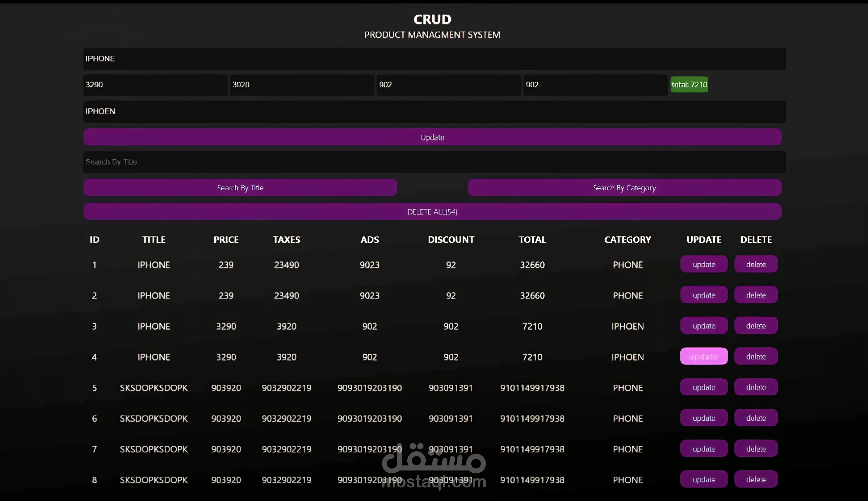The height and width of the screenshot is (501, 868).
Task: Click the green total: 7210 badge
Action: (689, 85)
